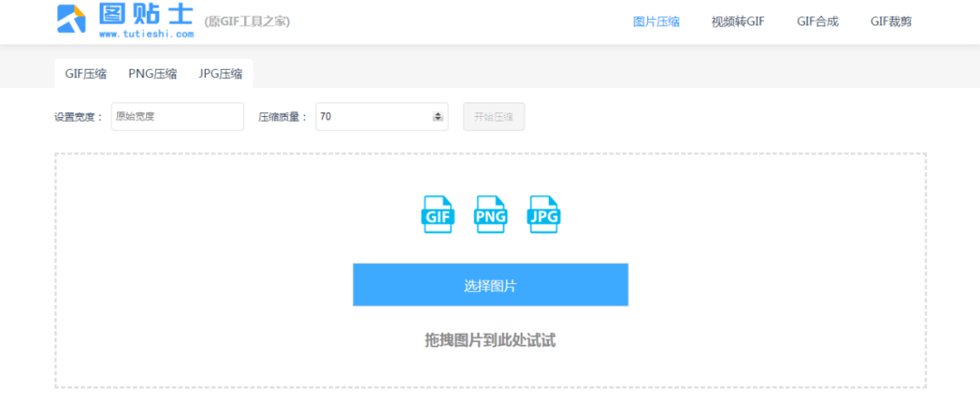Image resolution: width=980 pixels, height=400 pixels.
Task: Click the 图贴士 logo icon
Action: coord(71,19)
